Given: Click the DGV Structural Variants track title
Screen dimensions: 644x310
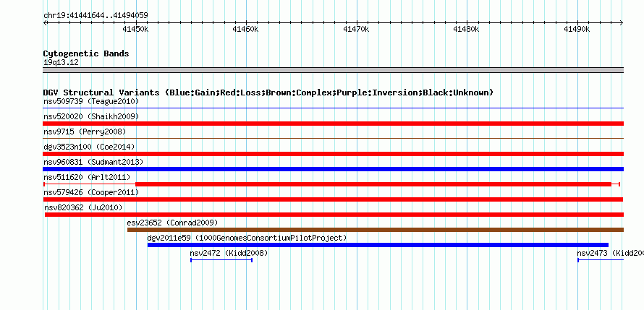Looking at the screenshot, I should pyautogui.click(x=268, y=92).
